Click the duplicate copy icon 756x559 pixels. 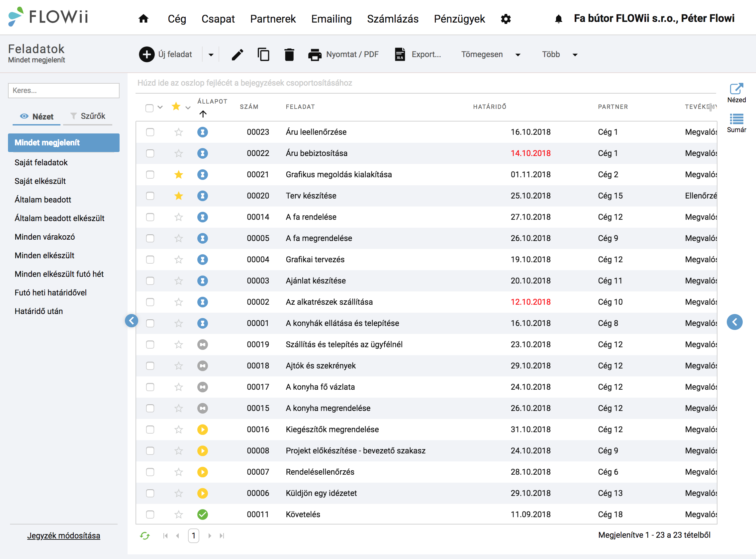[x=263, y=54]
